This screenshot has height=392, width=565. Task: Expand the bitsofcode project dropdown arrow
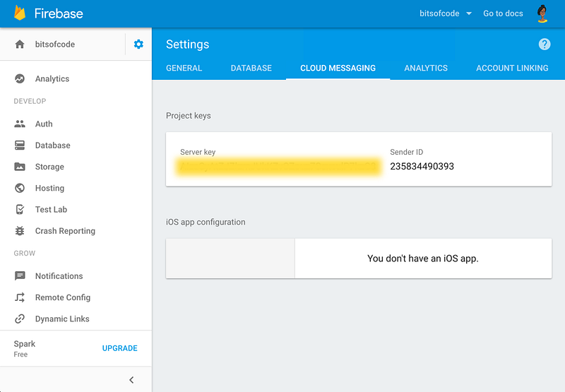pyautogui.click(x=469, y=13)
